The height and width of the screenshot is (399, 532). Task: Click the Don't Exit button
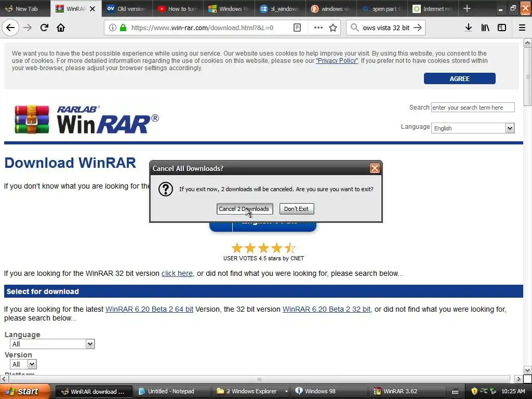(x=297, y=209)
